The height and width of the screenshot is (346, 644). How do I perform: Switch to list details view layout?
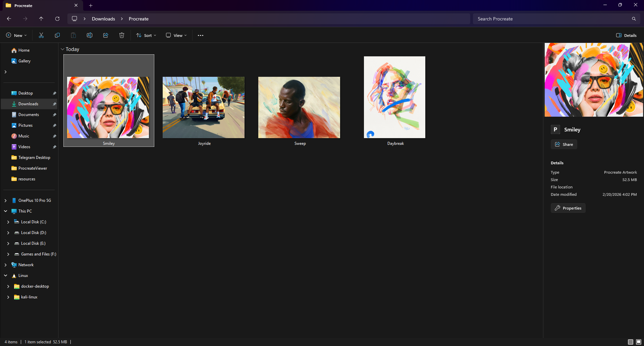click(x=630, y=342)
